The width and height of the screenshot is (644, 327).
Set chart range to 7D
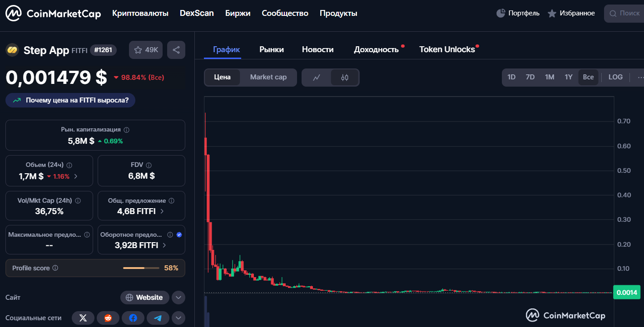pyautogui.click(x=530, y=77)
